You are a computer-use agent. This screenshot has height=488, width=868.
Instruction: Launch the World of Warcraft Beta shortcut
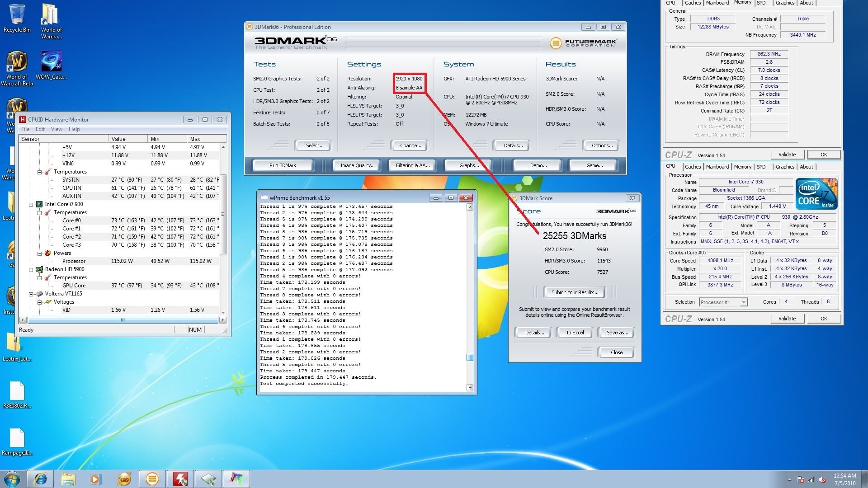(x=17, y=68)
